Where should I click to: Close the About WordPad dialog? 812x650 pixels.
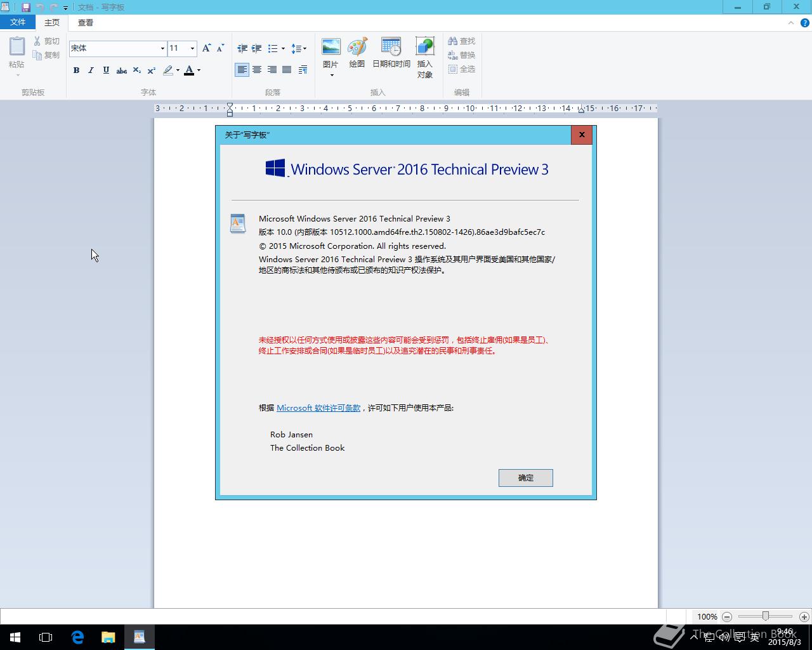tap(582, 135)
